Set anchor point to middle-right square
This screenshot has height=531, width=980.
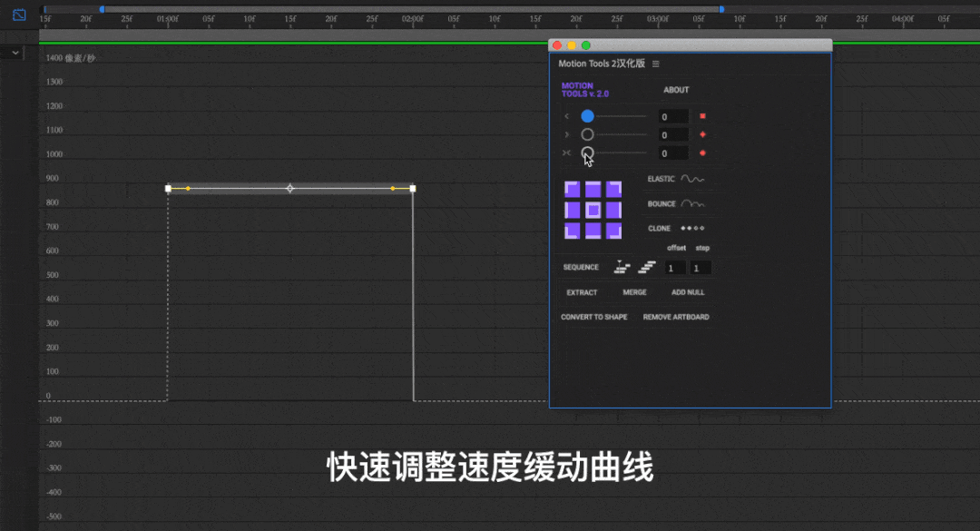coord(613,210)
